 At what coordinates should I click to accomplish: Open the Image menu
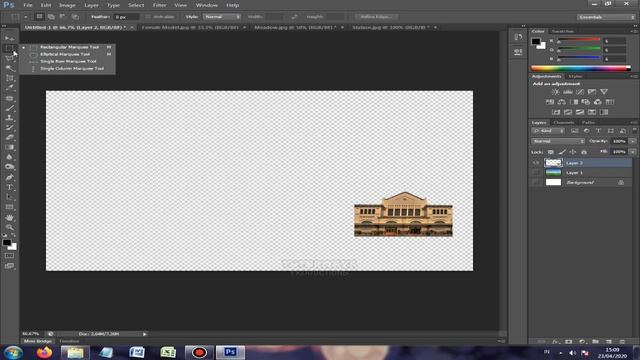coord(67,5)
